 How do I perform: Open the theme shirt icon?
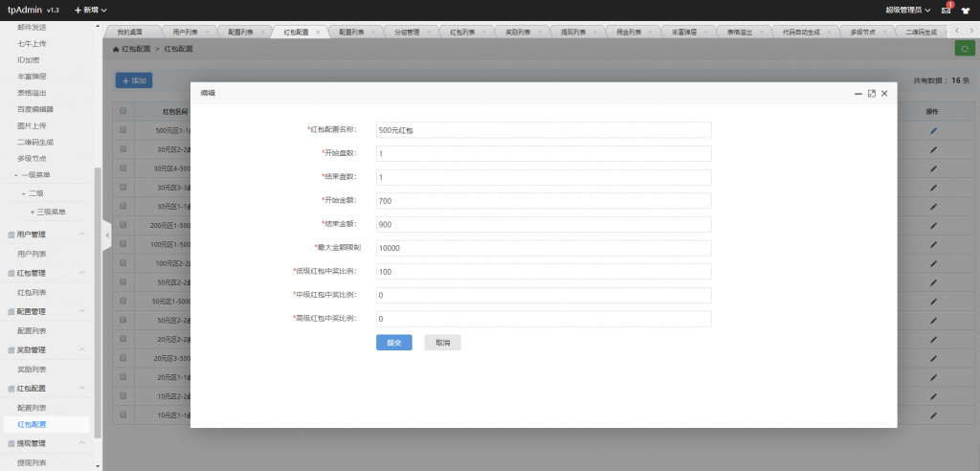pos(965,10)
